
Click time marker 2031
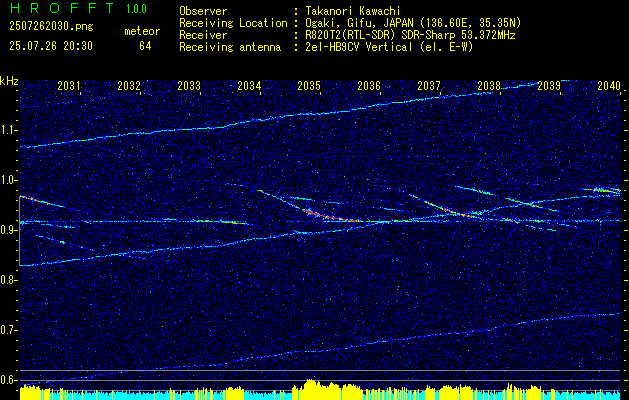pyautogui.click(x=69, y=85)
